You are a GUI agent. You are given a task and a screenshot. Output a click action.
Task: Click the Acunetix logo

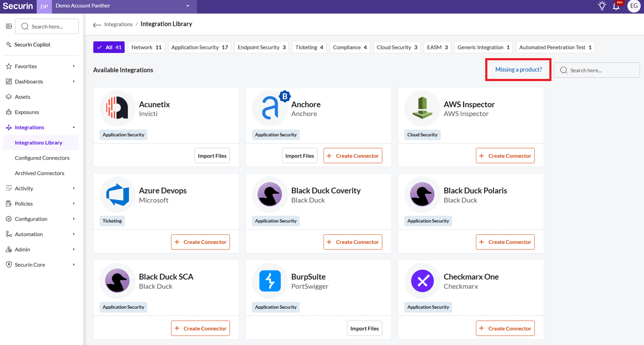pyautogui.click(x=117, y=108)
